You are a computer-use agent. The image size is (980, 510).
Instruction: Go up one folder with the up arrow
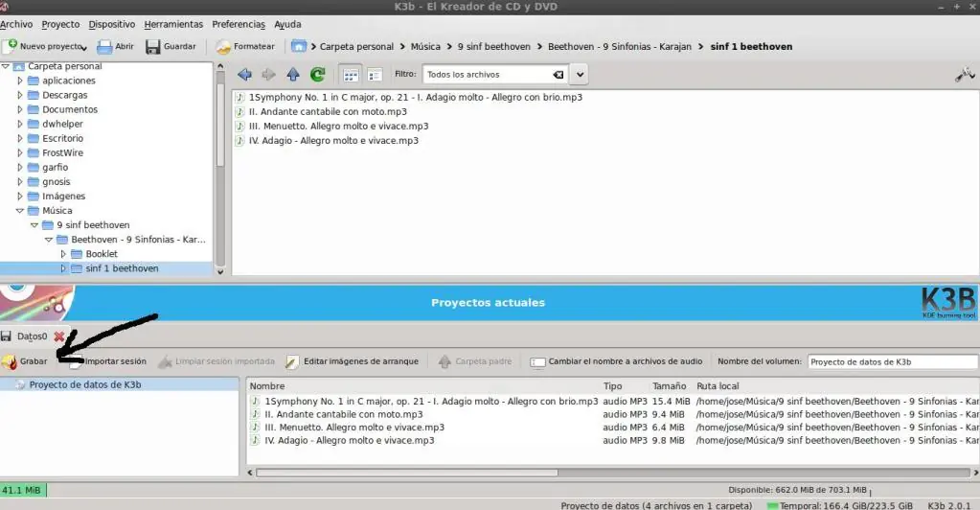pyautogui.click(x=293, y=75)
